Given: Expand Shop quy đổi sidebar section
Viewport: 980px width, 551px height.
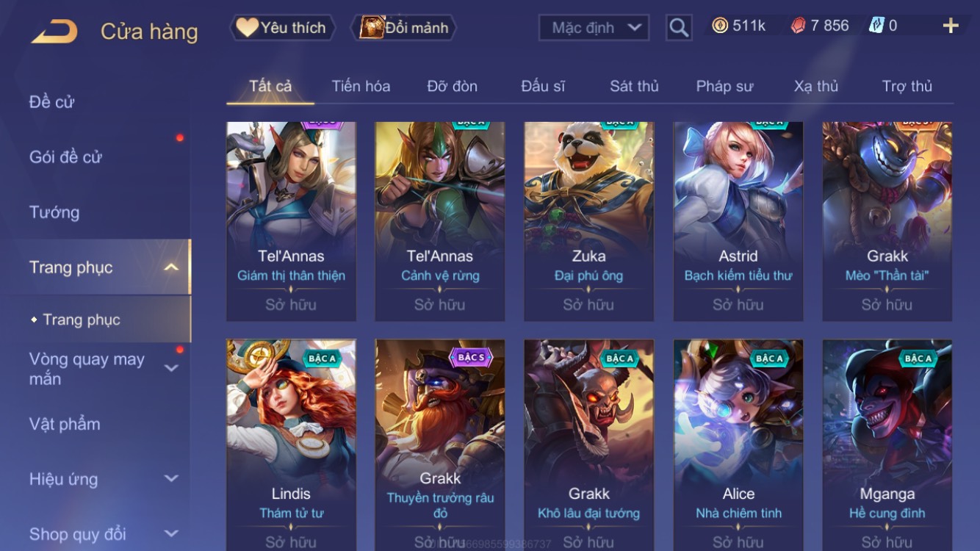Looking at the screenshot, I should pos(171,533).
